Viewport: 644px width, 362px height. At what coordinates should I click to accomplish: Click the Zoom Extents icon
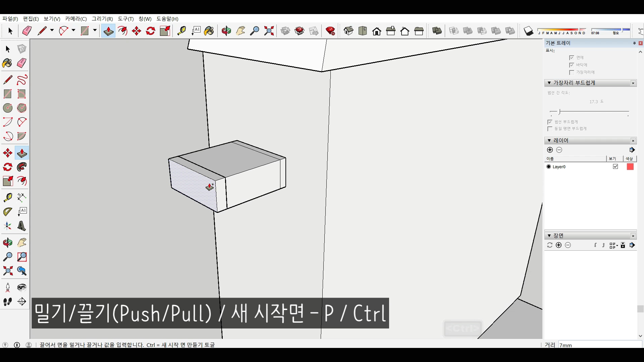pyautogui.click(x=269, y=31)
